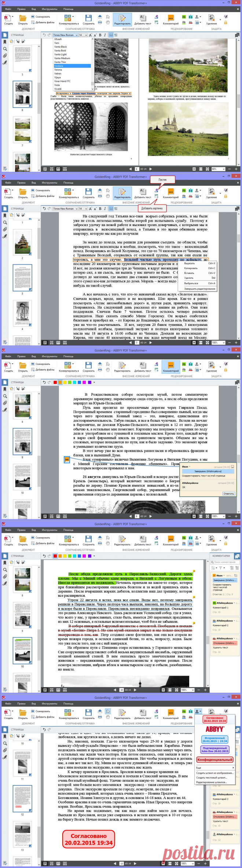Click redo arrow in the font-list window toolbar
This screenshot has height=868, width=242.
[x=49, y=35]
